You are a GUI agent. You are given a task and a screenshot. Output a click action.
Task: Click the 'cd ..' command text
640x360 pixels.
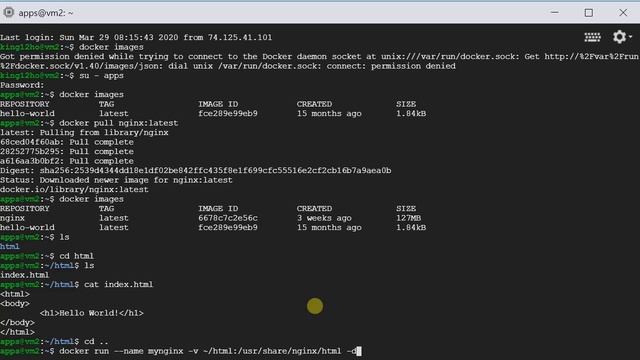96,341
